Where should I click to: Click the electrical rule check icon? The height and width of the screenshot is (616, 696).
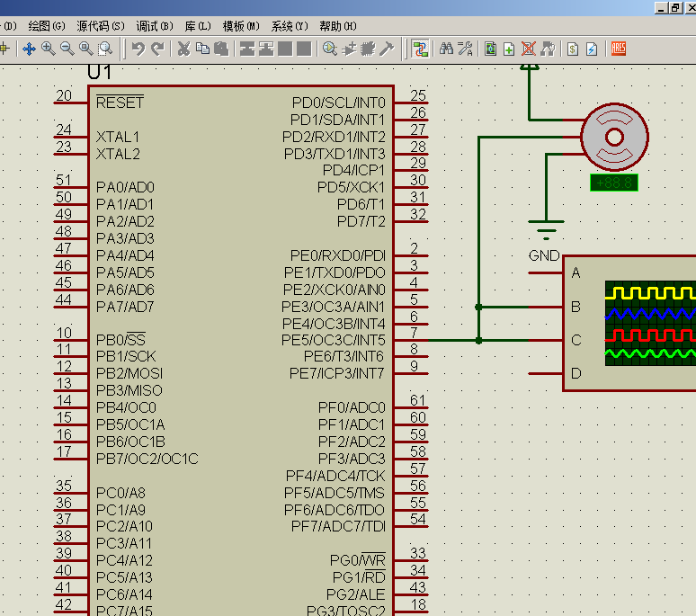click(x=592, y=49)
